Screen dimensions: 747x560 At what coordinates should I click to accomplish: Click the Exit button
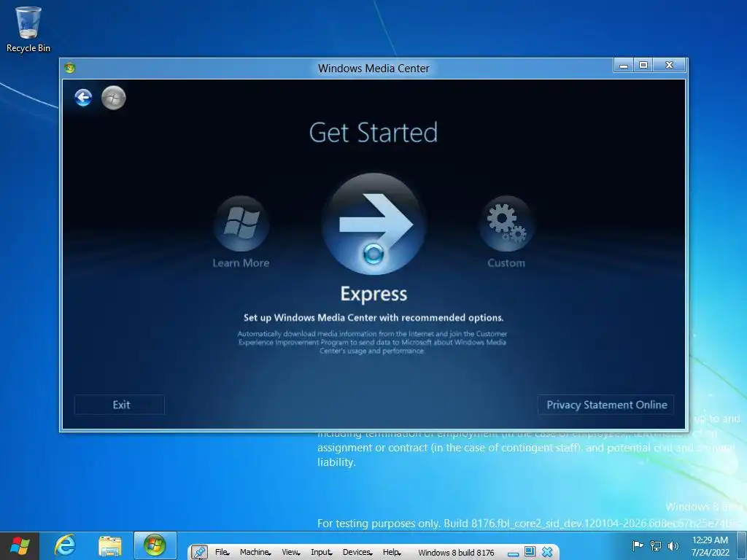(x=120, y=405)
